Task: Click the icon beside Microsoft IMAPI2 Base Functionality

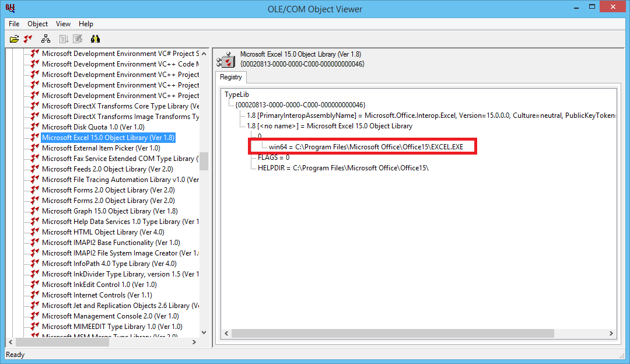Action: point(35,242)
